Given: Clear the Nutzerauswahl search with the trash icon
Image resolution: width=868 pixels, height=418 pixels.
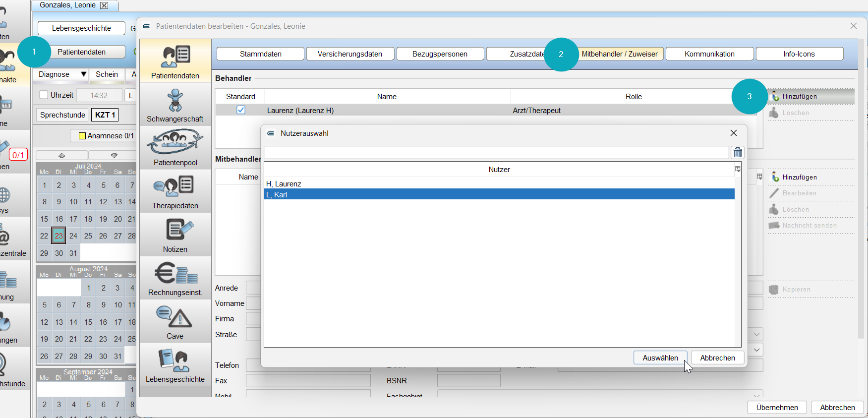Looking at the screenshot, I should (x=738, y=153).
